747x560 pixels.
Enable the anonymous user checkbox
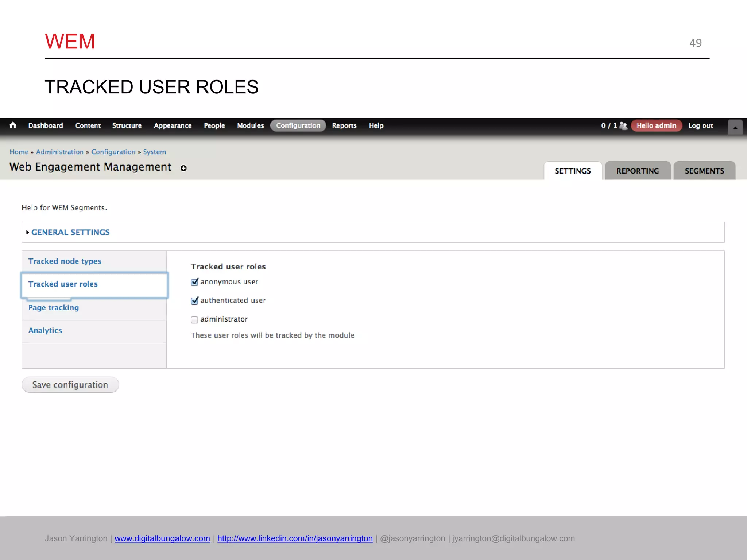tap(194, 282)
